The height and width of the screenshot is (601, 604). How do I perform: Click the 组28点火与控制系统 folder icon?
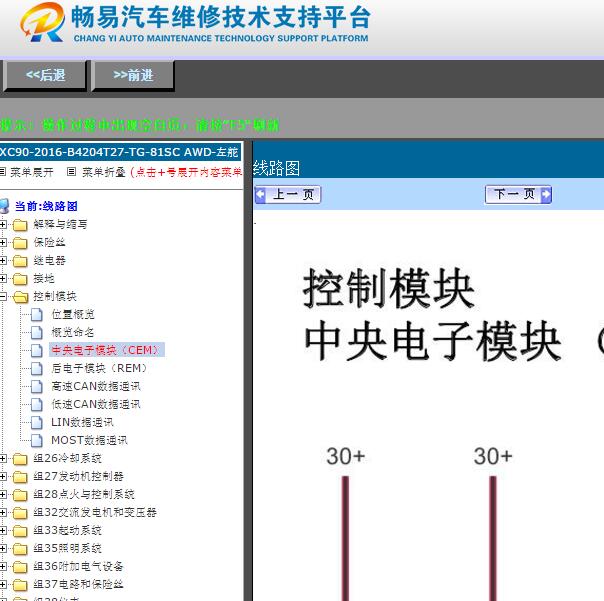20,495
